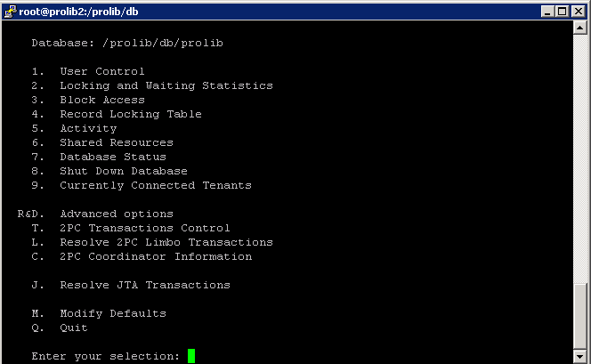Click the scrollbar up arrow
The image size is (591, 364).
coord(579,28)
